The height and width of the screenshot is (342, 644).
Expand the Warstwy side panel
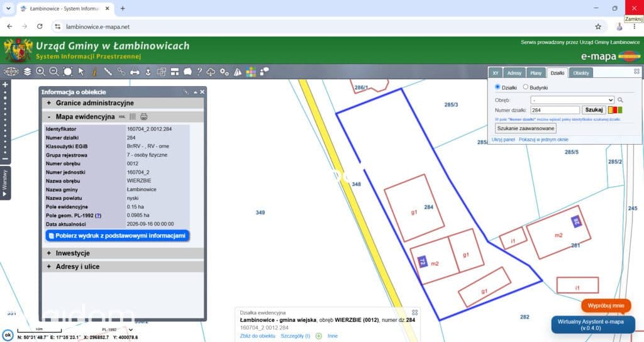[5, 183]
